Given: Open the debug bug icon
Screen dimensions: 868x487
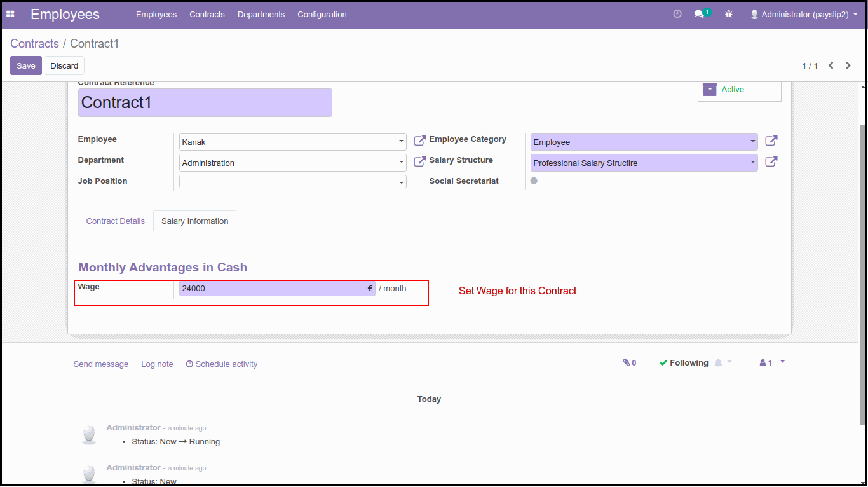Looking at the screenshot, I should click(x=729, y=14).
